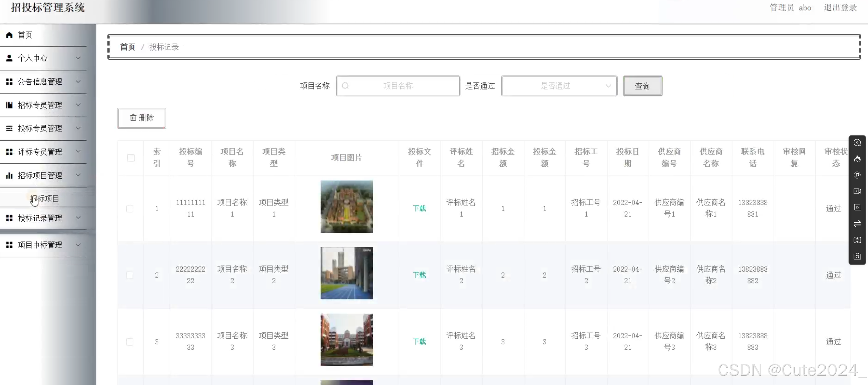This screenshot has width=868, height=385.
Task: Open the 招标项目 submenu item
Action: (x=45, y=199)
